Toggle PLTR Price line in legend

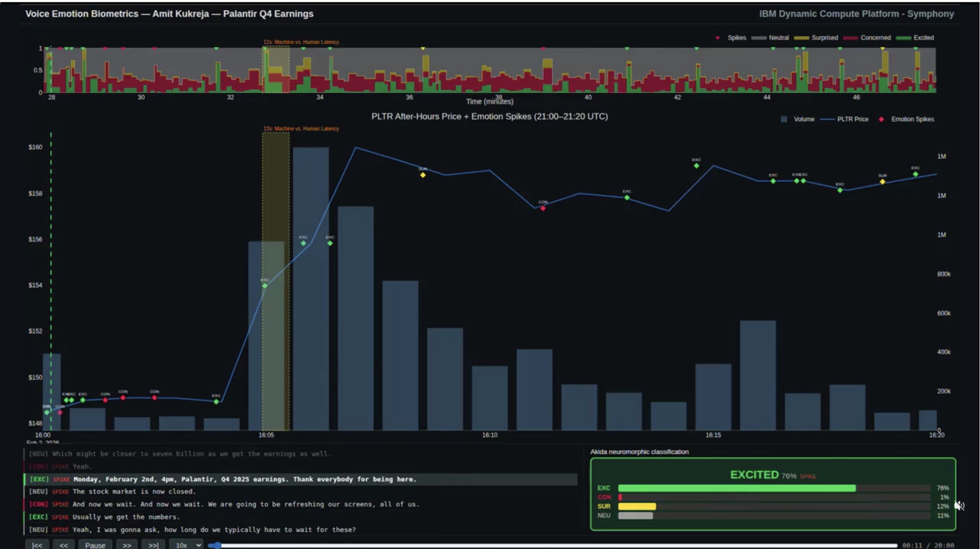(852, 119)
